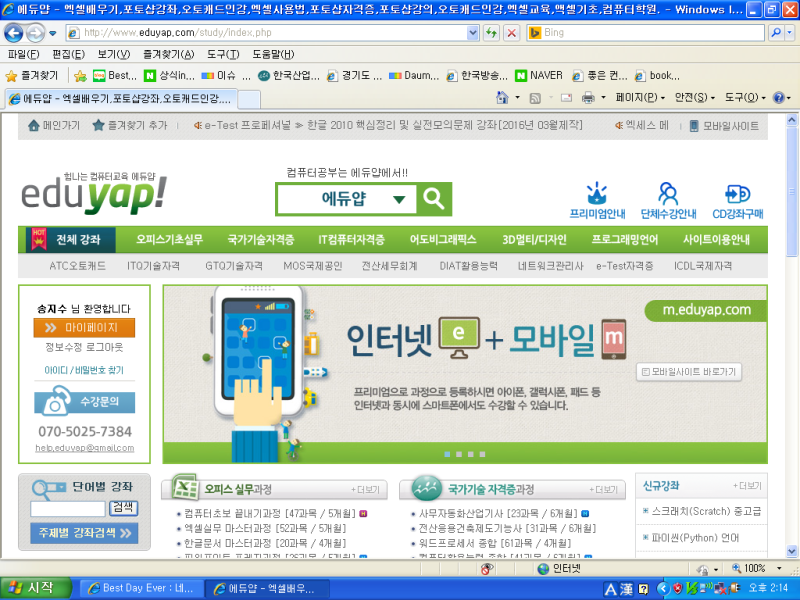Viewport: 800px width, 600px height.
Task: Click the empty new tab button
Action: 249,98
